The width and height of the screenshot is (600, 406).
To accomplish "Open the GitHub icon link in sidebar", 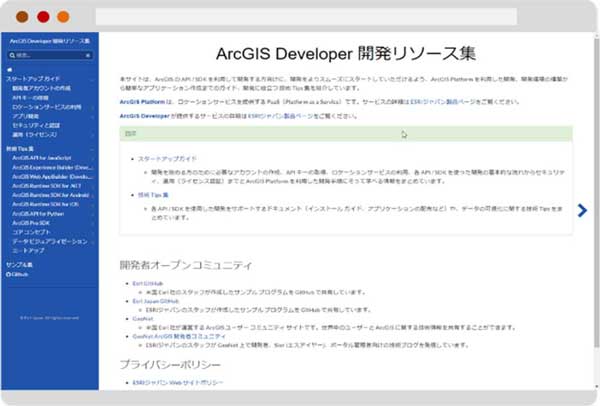I will (x=18, y=271).
